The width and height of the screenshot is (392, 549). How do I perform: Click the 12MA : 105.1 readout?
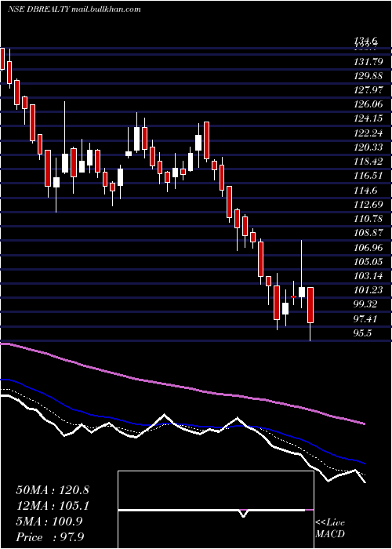tap(53, 506)
